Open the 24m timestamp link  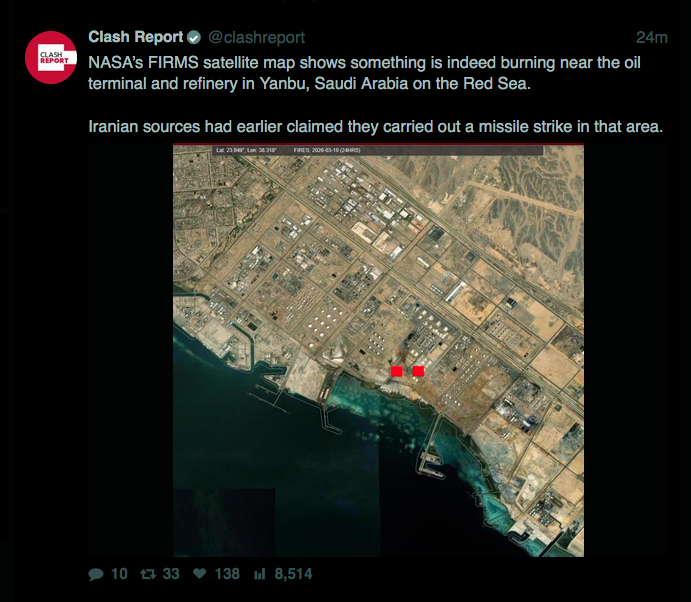tap(651, 38)
